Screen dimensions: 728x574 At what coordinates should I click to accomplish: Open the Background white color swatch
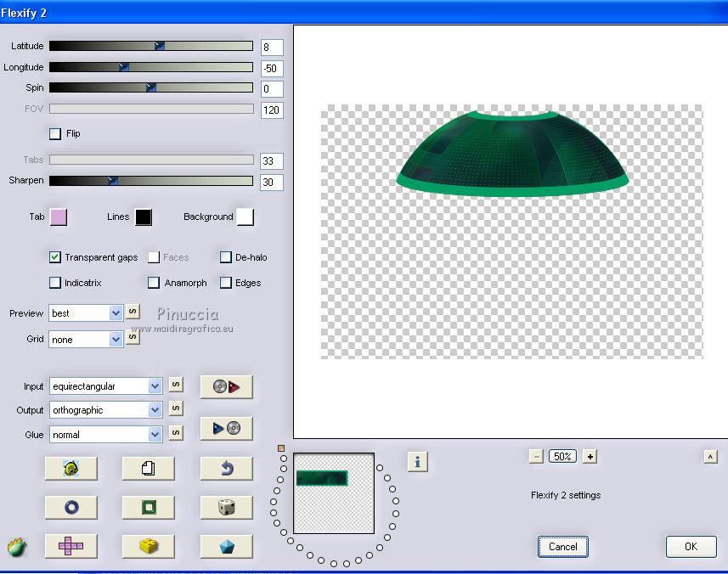click(245, 217)
